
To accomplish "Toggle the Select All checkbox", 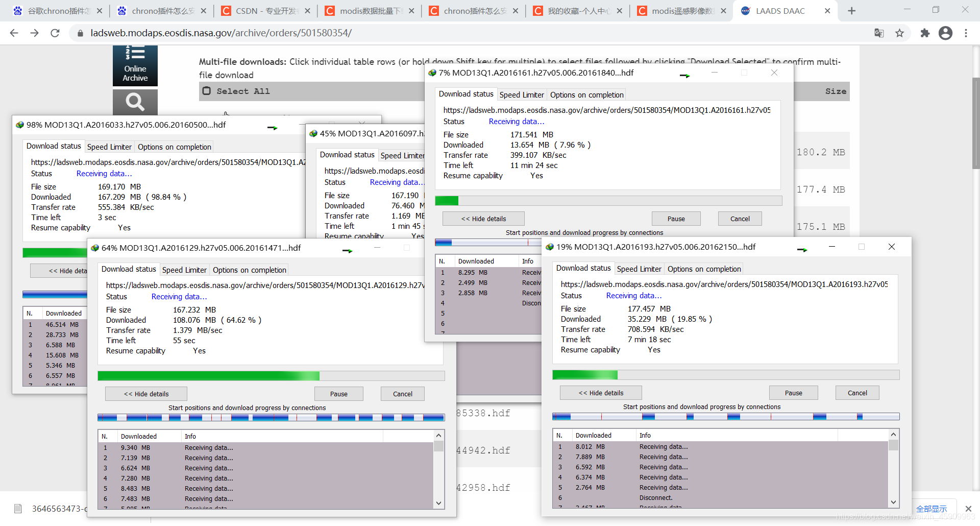I will point(207,91).
